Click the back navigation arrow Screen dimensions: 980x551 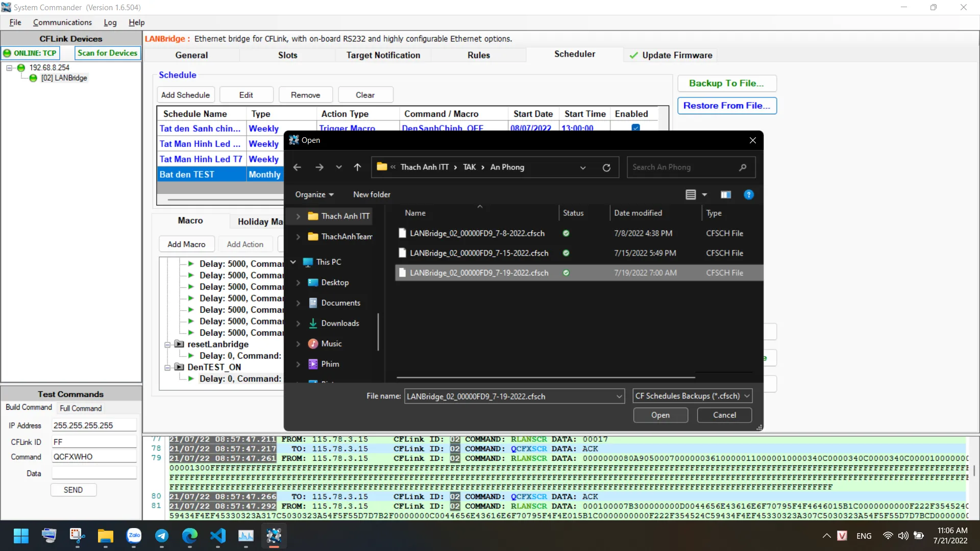click(x=297, y=167)
